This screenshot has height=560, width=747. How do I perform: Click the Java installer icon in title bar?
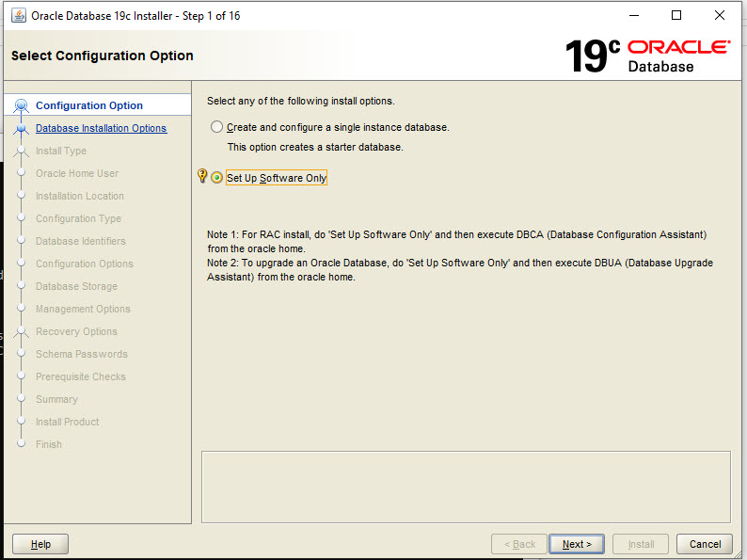point(18,16)
